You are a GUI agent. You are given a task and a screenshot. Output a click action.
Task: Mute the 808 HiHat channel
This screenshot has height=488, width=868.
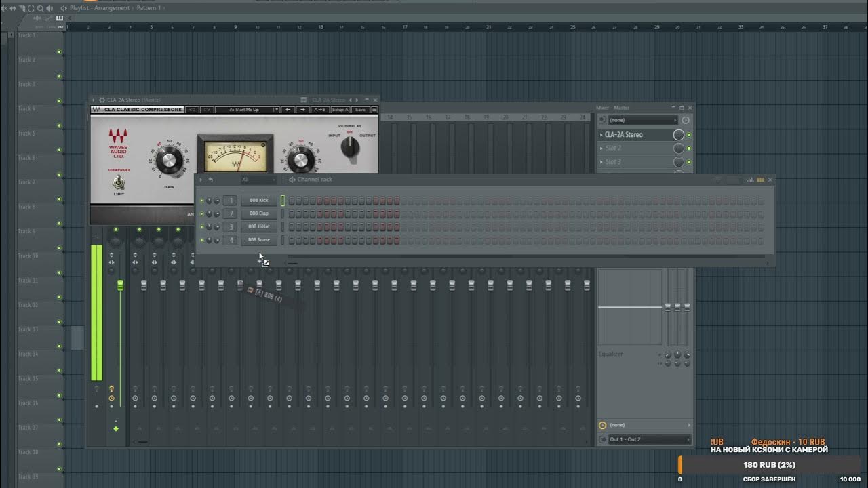pos(201,226)
